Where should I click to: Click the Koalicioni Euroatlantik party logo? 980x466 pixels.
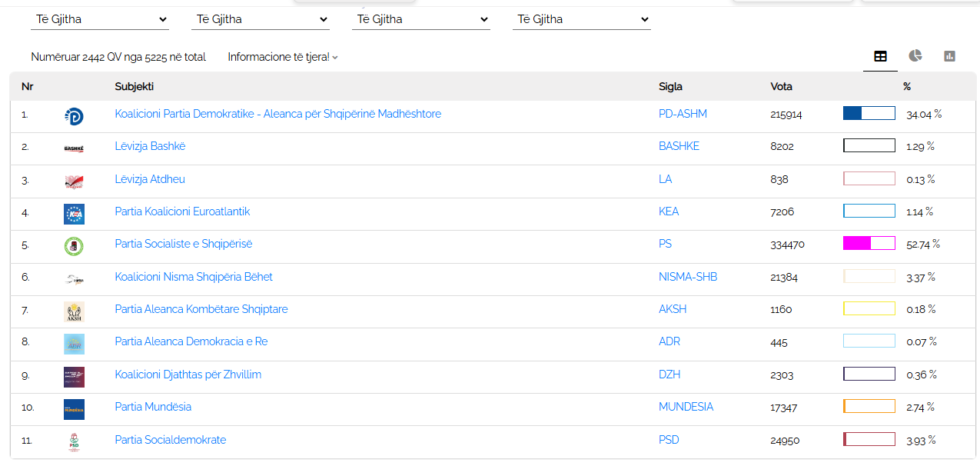(x=74, y=214)
